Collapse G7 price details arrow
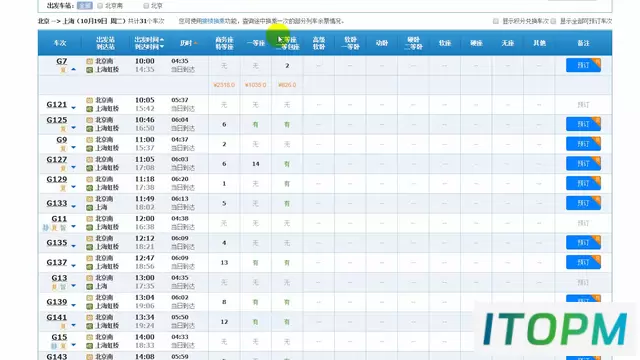 73,69
